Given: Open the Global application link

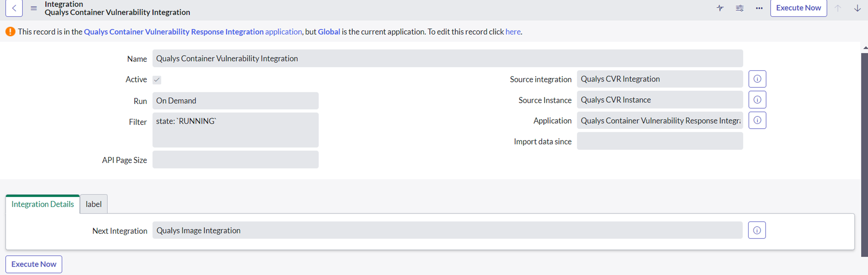Looking at the screenshot, I should pyautogui.click(x=329, y=32).
